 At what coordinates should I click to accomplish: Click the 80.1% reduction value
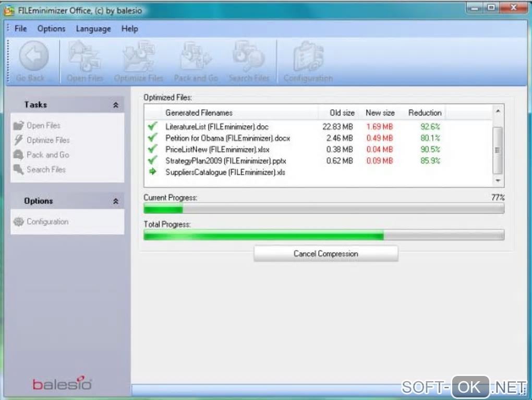pos(430,138)
